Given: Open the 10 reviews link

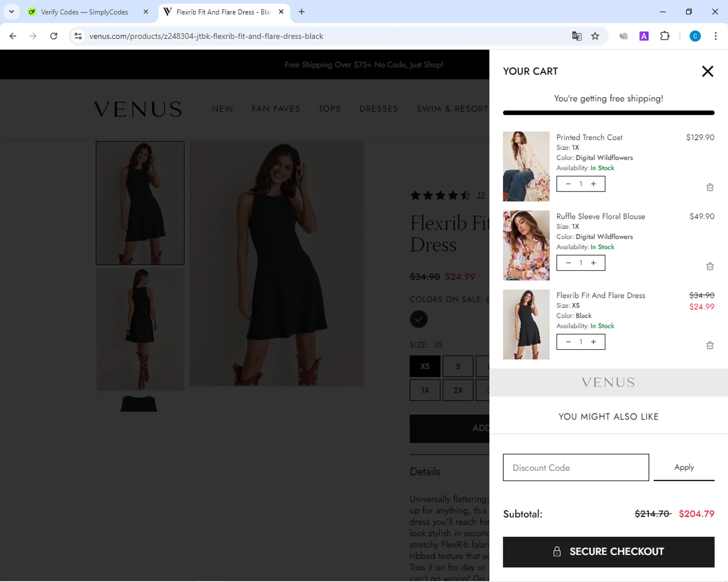Looking at the screenshot, I should (x=480, y=195).
